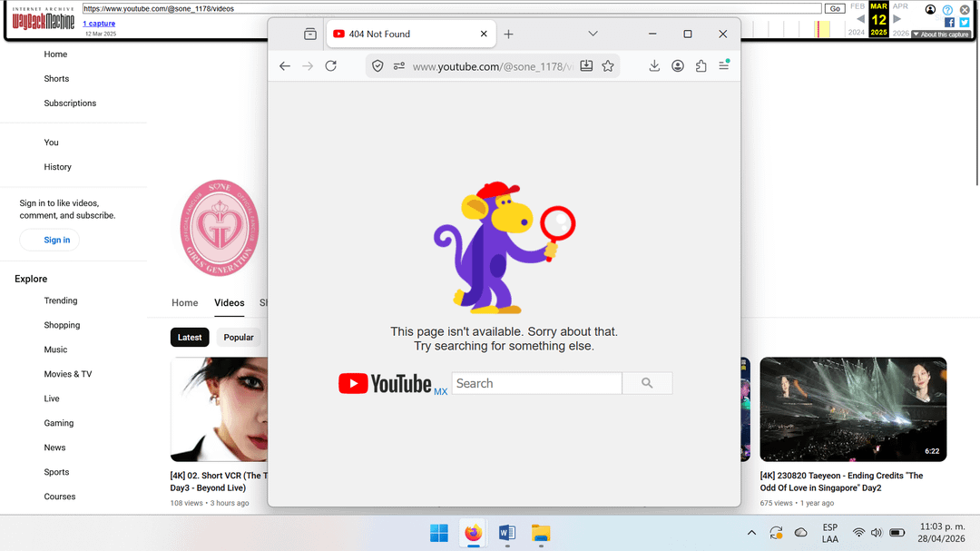Bookmark this page with the star icon

pos(608,66)
